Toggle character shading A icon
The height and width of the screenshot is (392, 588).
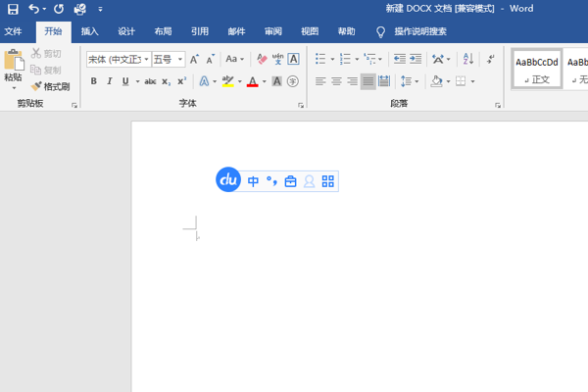(276, 81)
